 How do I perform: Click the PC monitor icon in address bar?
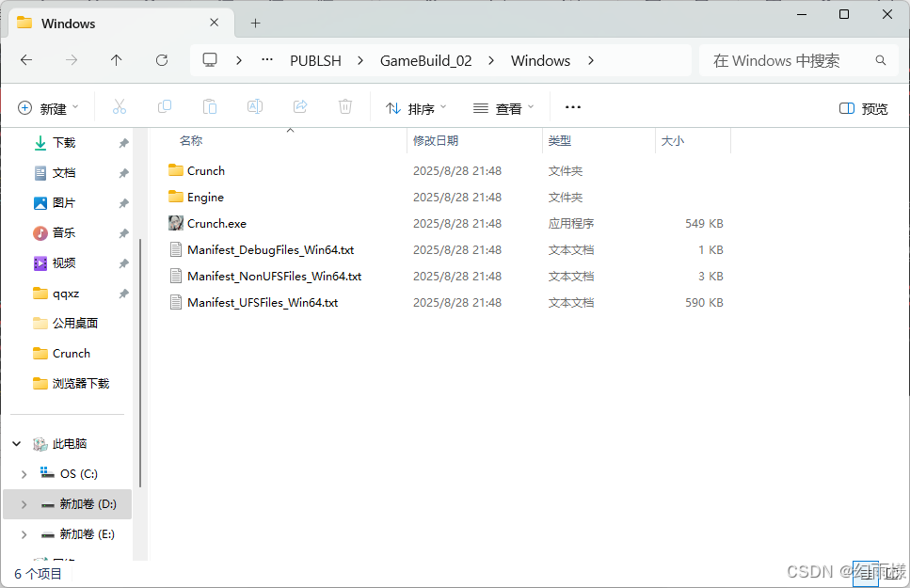(210, 60)
